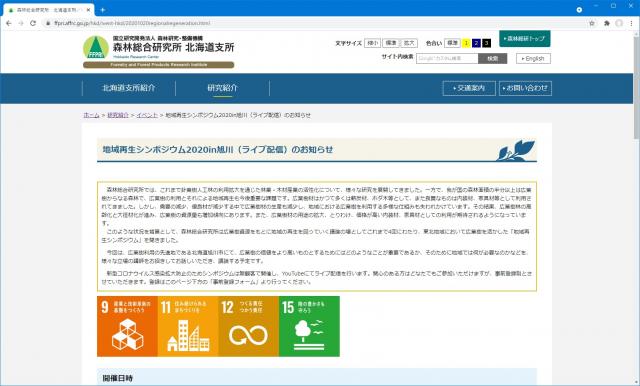Open the Chrome three-dot menu
Image resolution: width=640 pixels, height=386 pixels.
[x=631, y=23]
